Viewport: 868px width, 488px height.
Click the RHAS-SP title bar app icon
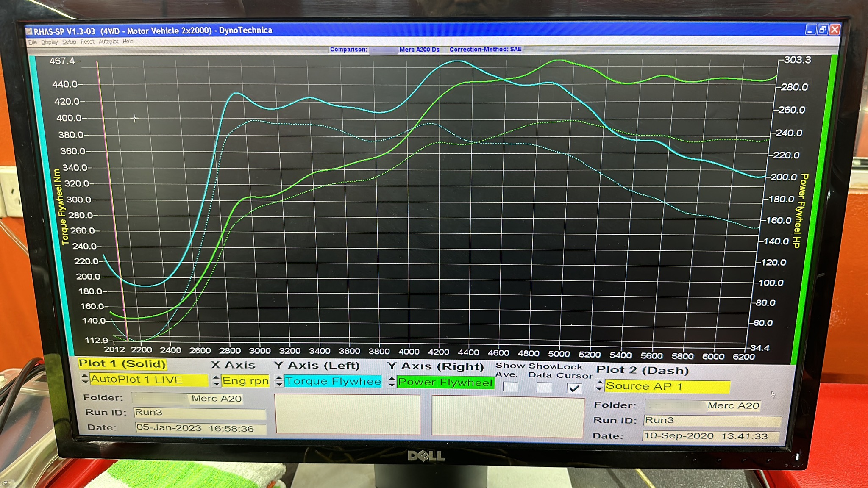click(29, 31)
